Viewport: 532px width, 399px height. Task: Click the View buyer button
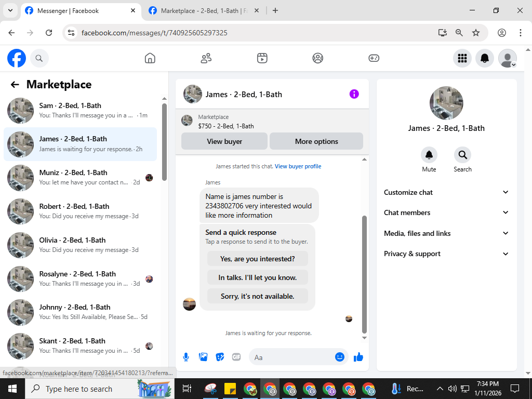(224, 141)
